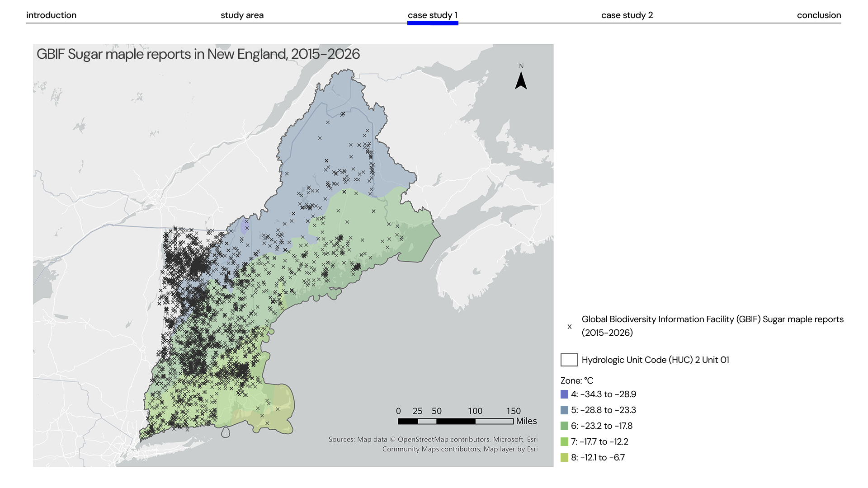The width and height of the screenshot is (868, 488).
Task: Go to the case study 2 tab
Action: (x=627, y=15)
